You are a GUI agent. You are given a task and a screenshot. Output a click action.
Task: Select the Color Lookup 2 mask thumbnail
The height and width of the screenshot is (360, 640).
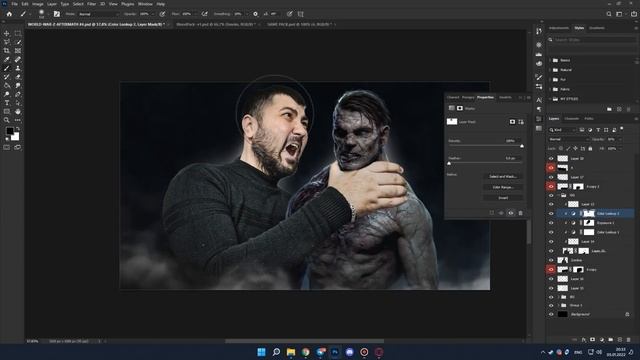click(589, 213)
